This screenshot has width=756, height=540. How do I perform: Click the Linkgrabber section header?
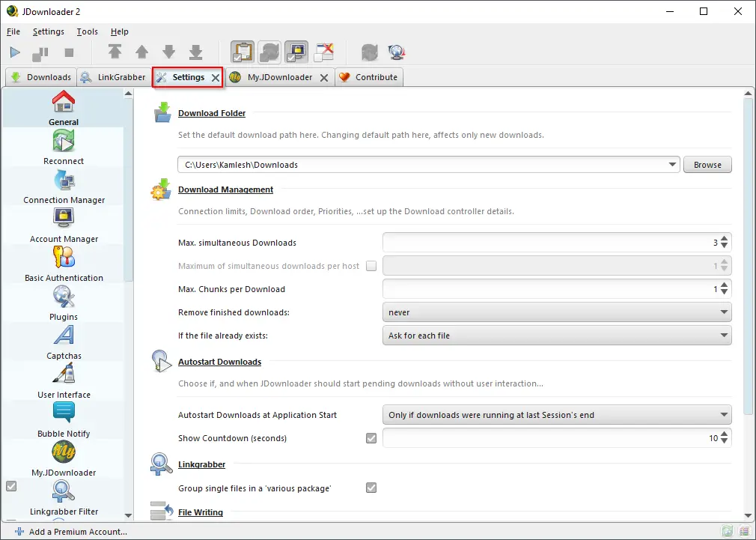point(201,464)
